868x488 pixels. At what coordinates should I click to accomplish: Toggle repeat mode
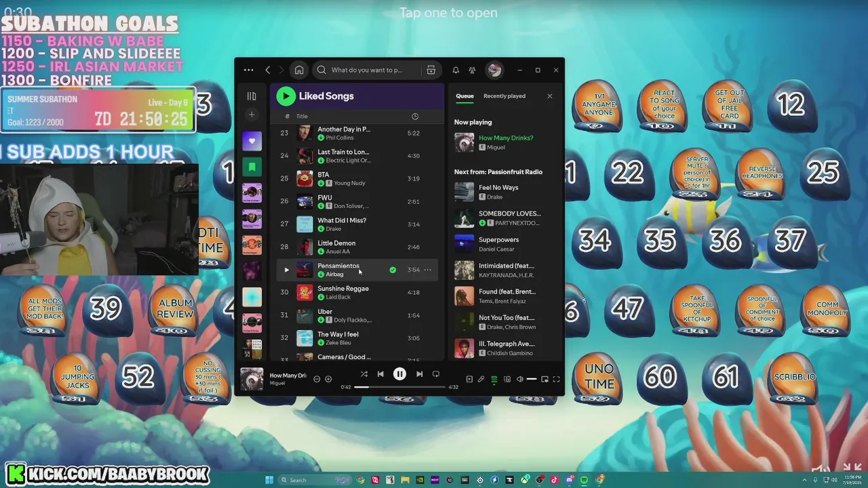436,374
